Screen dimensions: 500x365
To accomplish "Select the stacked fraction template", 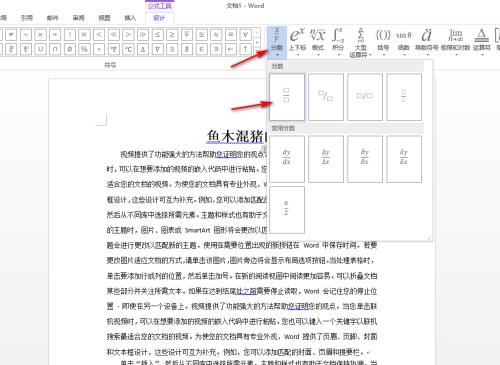I will point(287,97).
